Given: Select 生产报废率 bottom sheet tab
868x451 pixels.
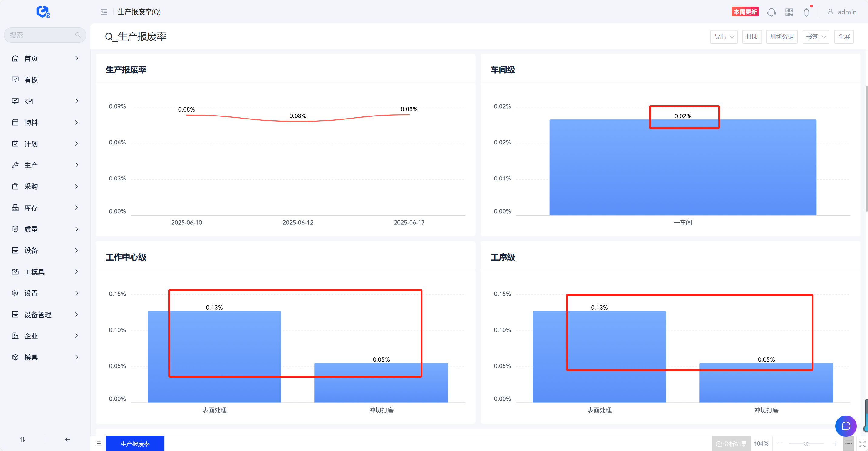Looking at the screenshot, I should point(135,444).
